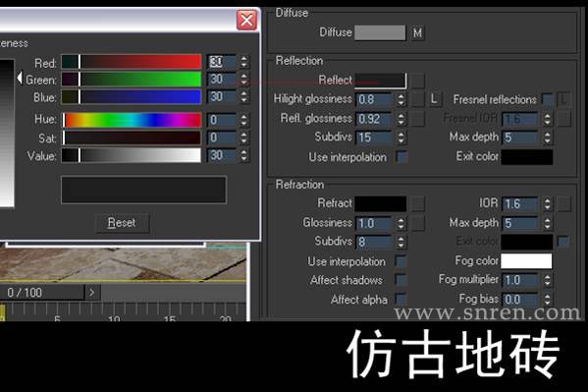
Task: Click the Refraction IOR value field
Action: 520,204
